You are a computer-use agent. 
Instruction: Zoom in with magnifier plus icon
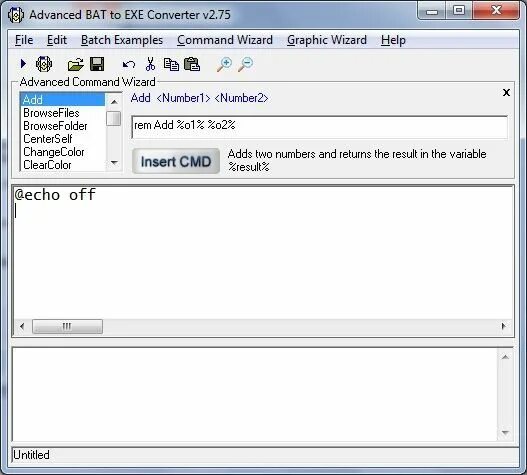coord(224,64)
